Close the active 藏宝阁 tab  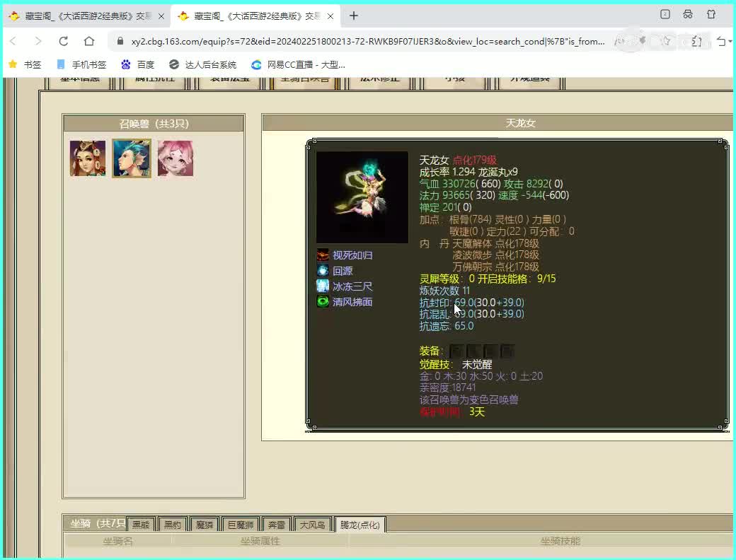click(330, 16)
